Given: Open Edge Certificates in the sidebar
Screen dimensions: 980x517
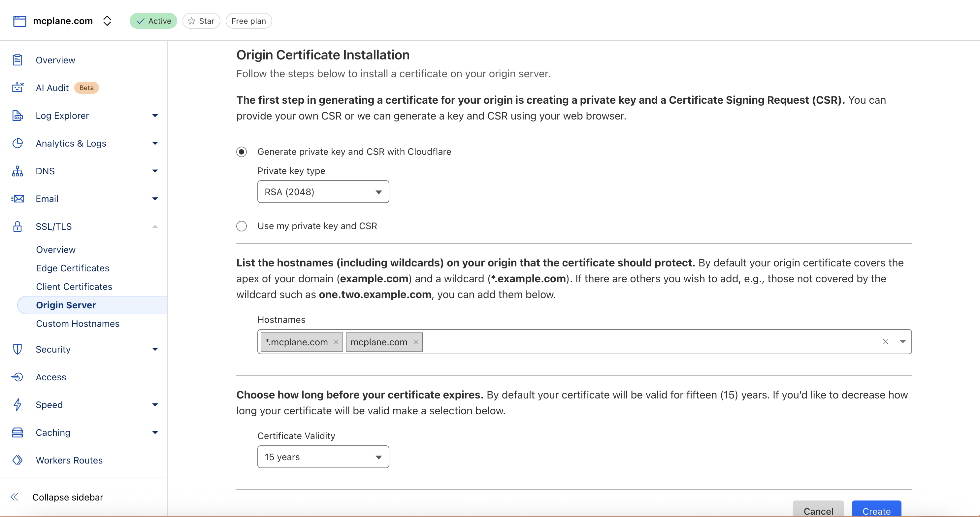Looking at the screenshot, I should point(73,268).
